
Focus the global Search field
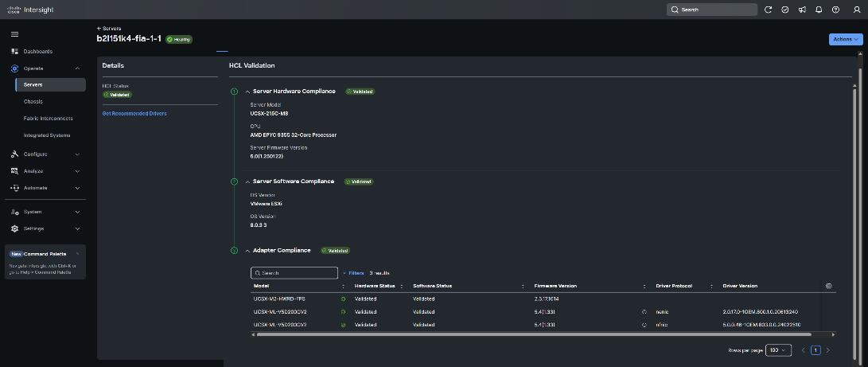click(712, 10)
